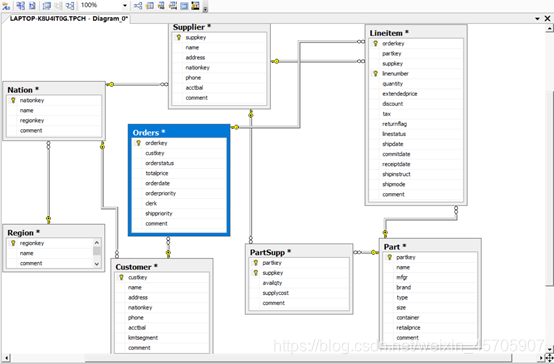Open the 100% zoom dropdown arrow
This screenshot has width=554, height=364.
[x=125, y=6]
